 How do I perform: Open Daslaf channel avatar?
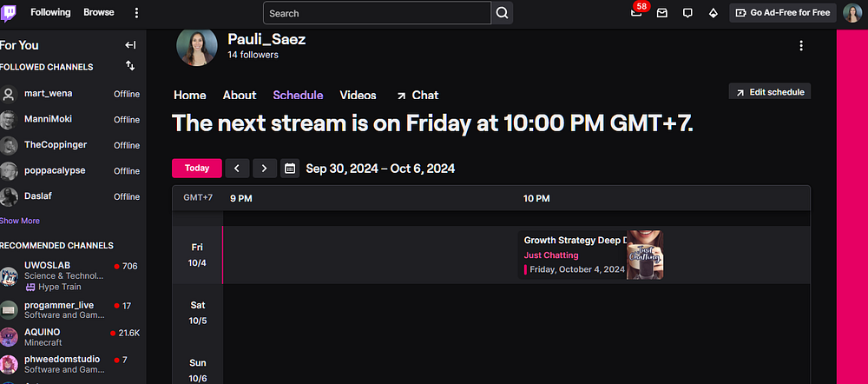[9, 196]
